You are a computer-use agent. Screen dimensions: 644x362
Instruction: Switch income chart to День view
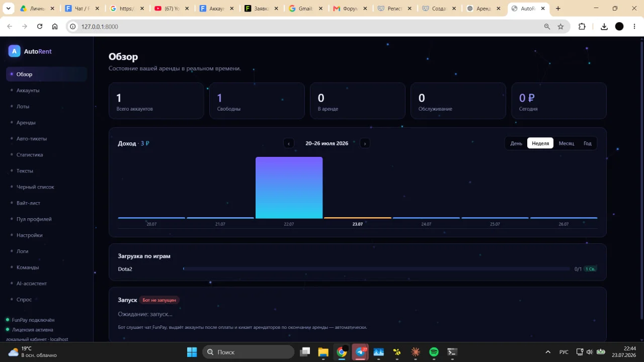click(x=516, y=143)
